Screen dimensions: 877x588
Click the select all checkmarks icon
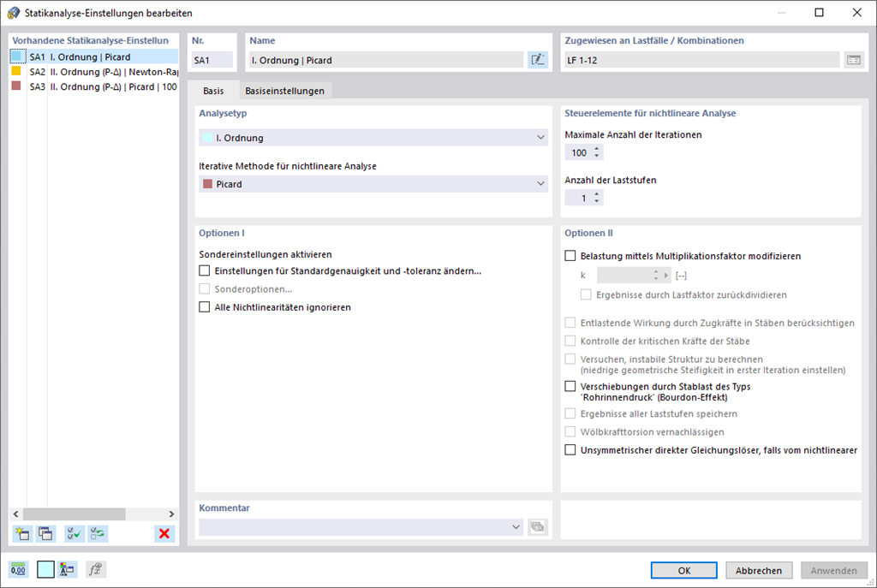click(x=75, y=534)
